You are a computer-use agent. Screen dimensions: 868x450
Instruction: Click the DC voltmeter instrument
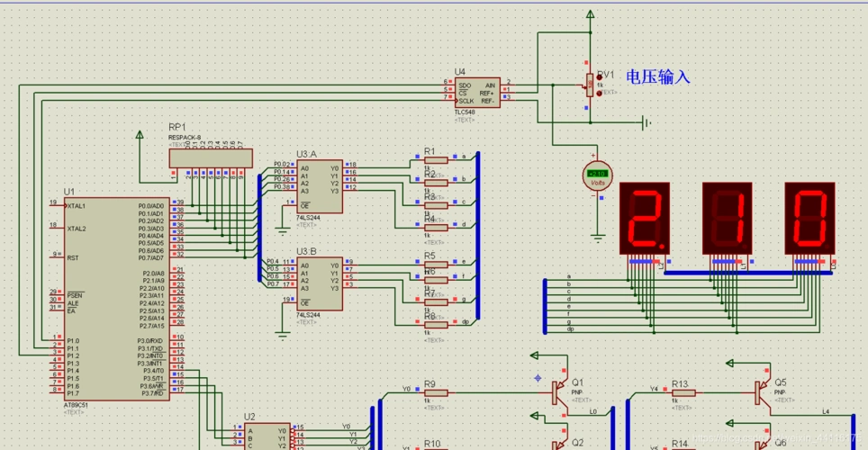pyautogui.click(x=597, y=175)
